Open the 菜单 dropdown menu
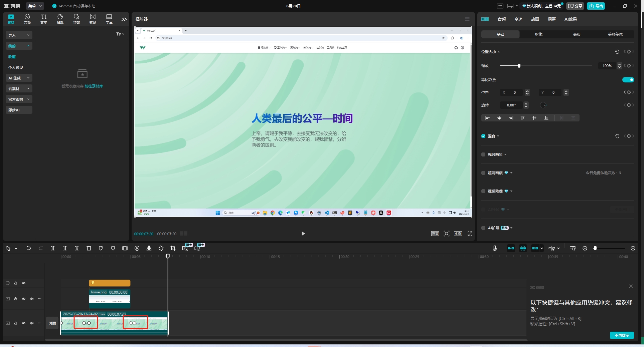644x347 pixels. [35, 6]
